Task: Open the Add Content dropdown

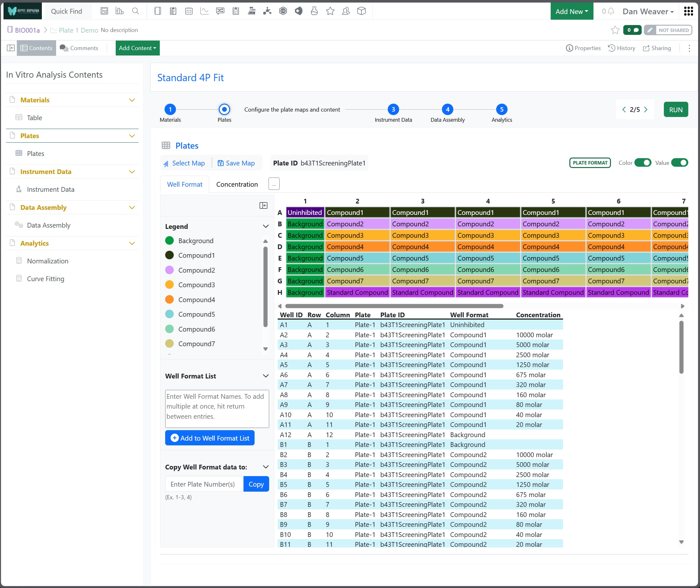Action: pyautogui.click(x=137, y=48)
